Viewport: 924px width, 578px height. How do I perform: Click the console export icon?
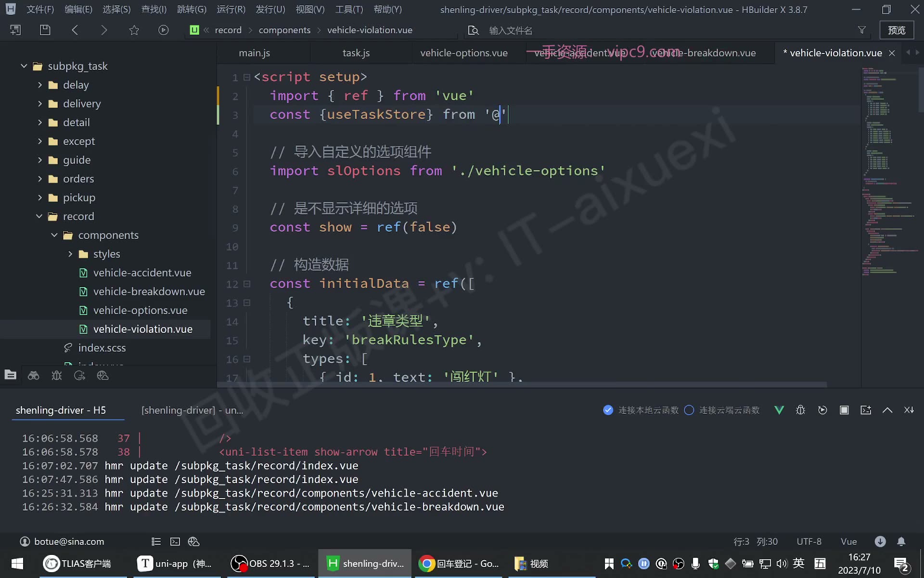[x=866, y=410]
